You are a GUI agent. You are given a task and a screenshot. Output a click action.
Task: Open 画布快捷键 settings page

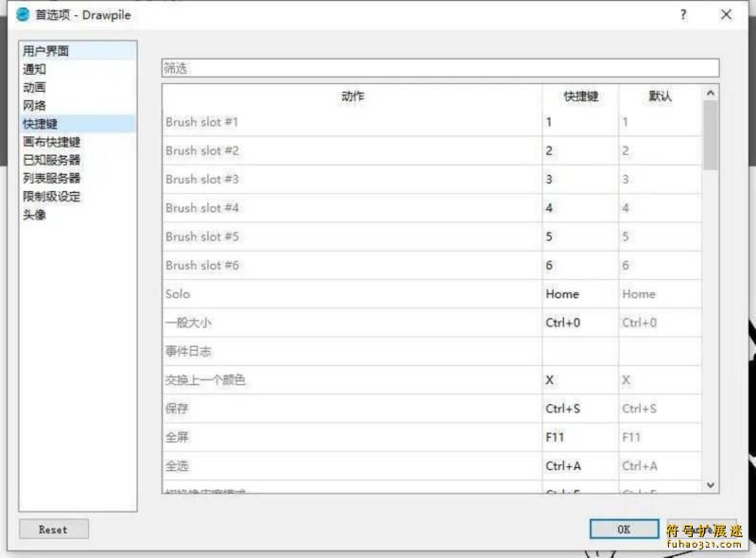77,142
